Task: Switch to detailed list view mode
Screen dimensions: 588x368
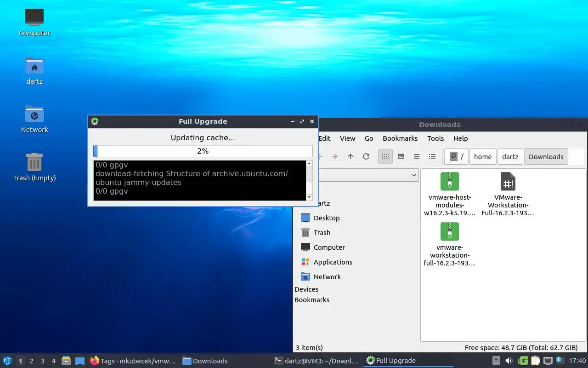Action: pos(432,156)
